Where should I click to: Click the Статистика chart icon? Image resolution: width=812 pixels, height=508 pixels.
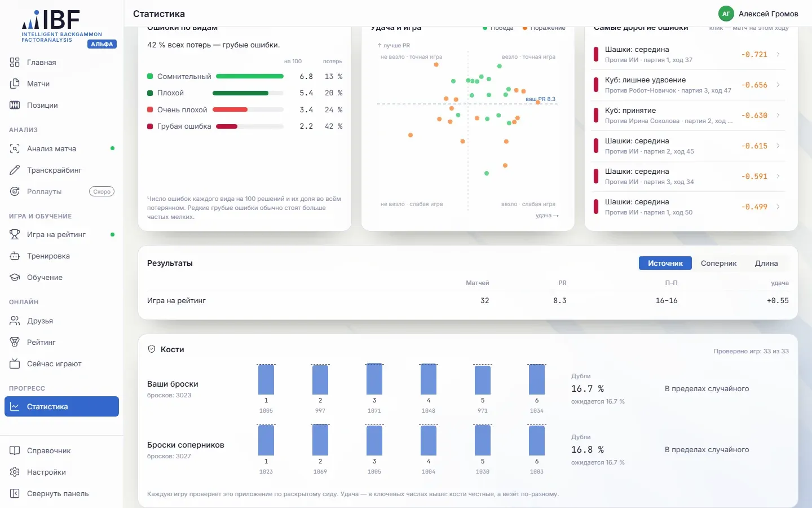[15, 406]
